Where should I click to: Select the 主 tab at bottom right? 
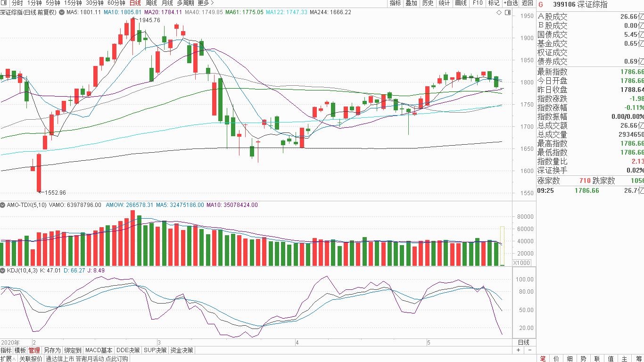click(625, 359)
